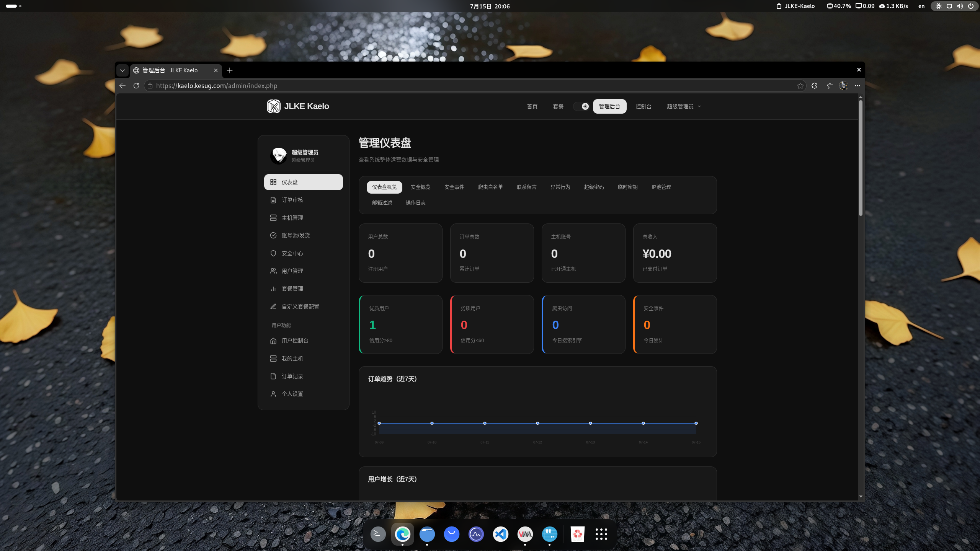Screen dimensions: 980x551
Task: Open the browser tab list chevron
Action: point(122,70)
